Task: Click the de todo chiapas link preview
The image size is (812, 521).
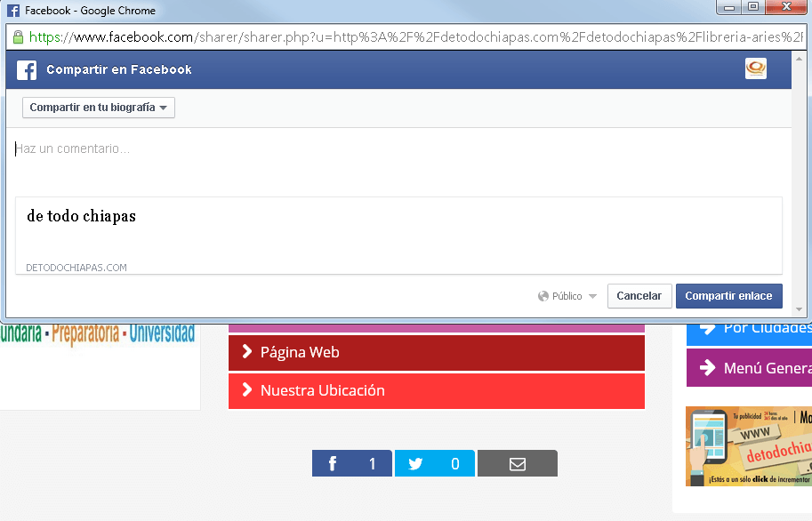Action: pos(398,236)
